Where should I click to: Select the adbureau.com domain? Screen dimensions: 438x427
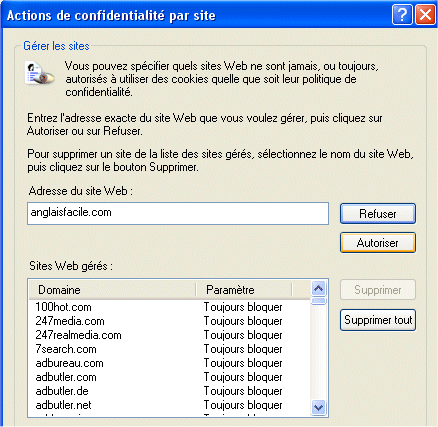(169, 363)
